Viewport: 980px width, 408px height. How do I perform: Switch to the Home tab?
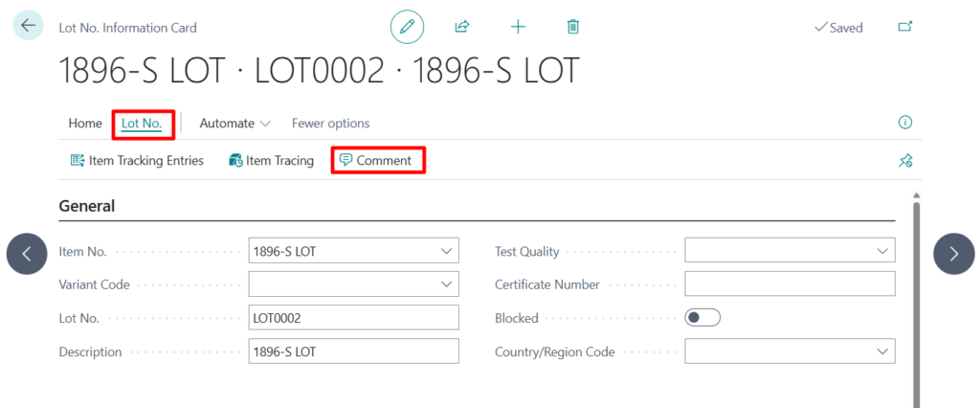[x=85, y=124]
